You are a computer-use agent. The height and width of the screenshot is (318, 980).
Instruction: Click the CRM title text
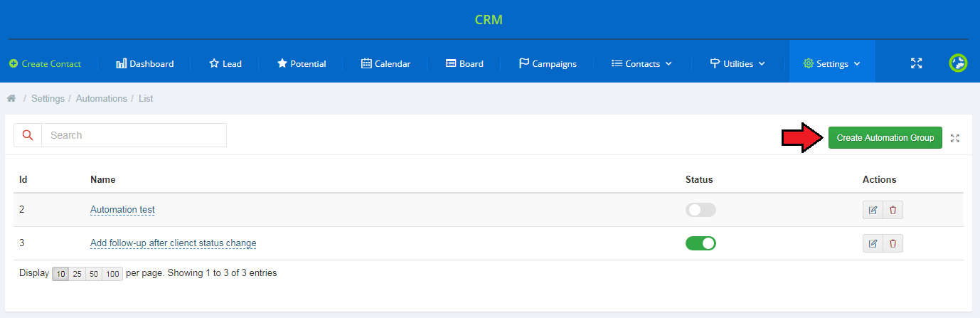point(489,19)
